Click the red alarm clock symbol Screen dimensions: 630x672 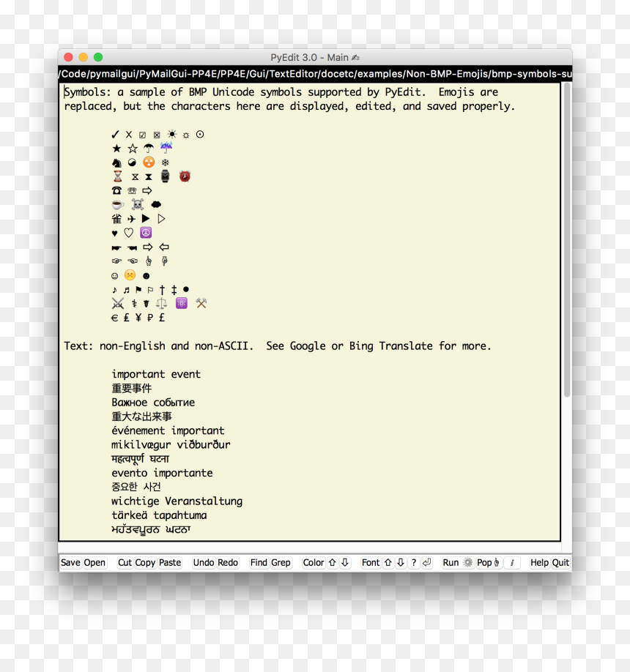pos(185,176)
